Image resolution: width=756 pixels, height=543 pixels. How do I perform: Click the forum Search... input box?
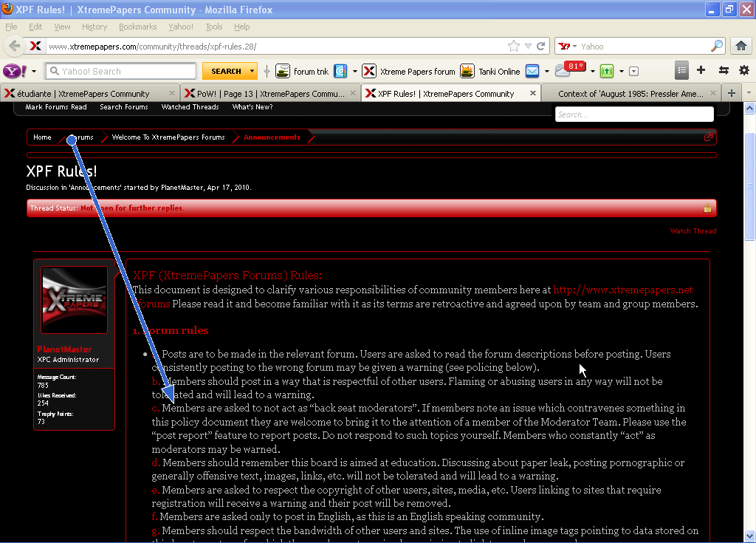coord(634,115)
